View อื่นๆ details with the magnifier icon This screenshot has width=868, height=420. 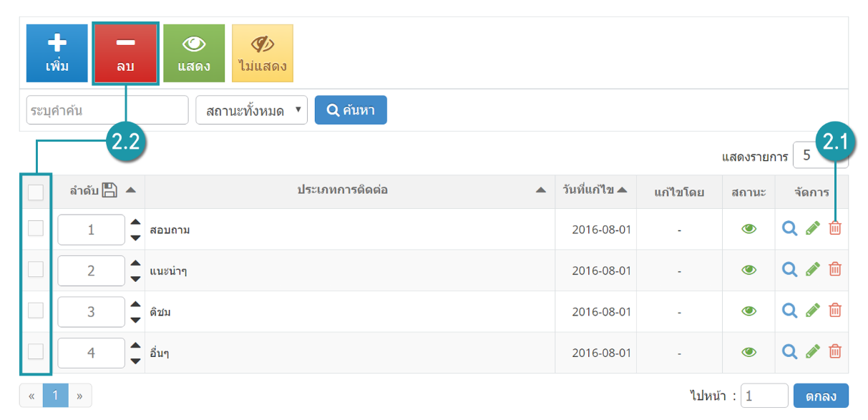(789, 351)
